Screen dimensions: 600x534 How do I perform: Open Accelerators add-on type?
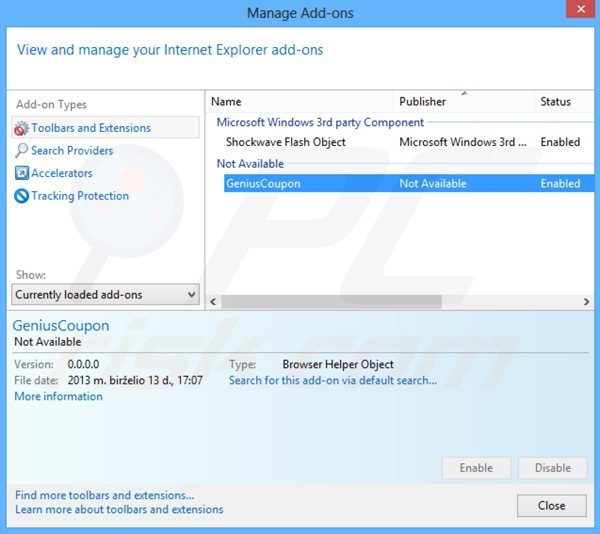click(62, 173)
